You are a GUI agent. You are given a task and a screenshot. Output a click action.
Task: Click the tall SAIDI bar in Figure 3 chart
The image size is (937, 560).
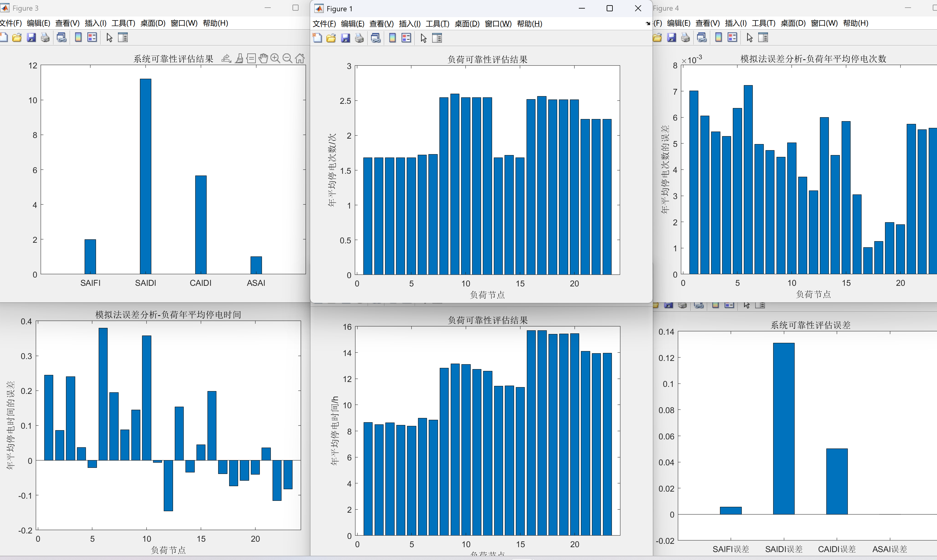tap(145, 176)
